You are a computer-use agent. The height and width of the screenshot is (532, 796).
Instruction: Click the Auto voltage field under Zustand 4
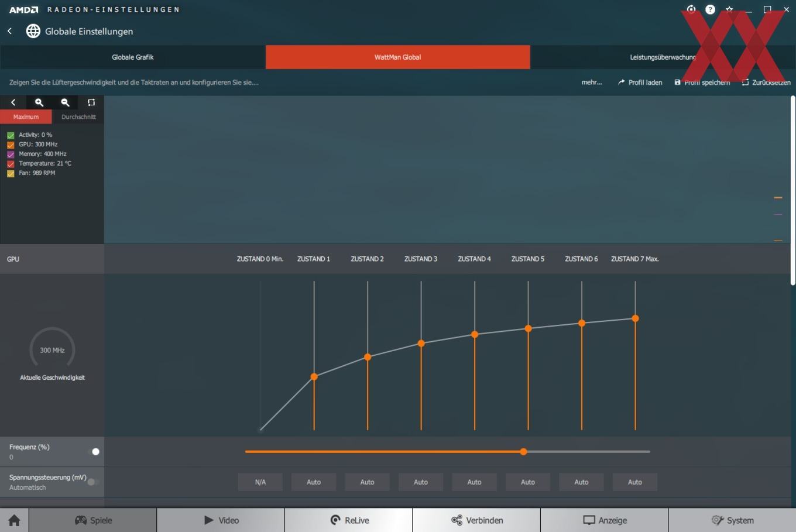pyautogui.click(x=475, y=482)
